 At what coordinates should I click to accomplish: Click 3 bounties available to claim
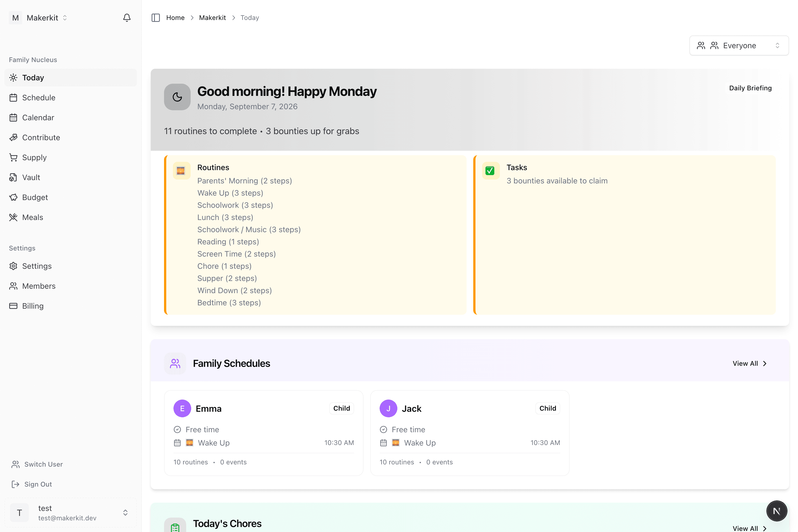557,181
